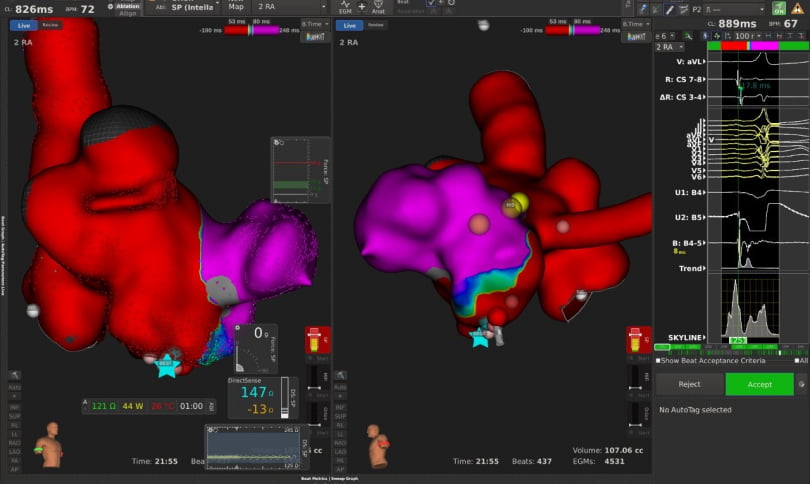The height and width of the screenshot is (484, 810).
Task: Click the EGM icon in toolbar
Action: (x=345, y=8)
